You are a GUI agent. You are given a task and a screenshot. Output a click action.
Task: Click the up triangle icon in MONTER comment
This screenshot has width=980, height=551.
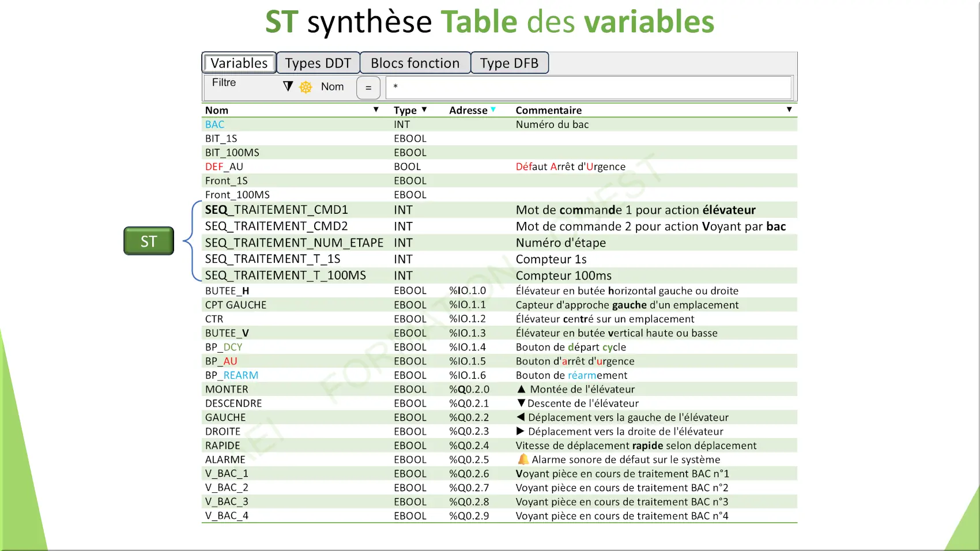(x=521, y=389)
